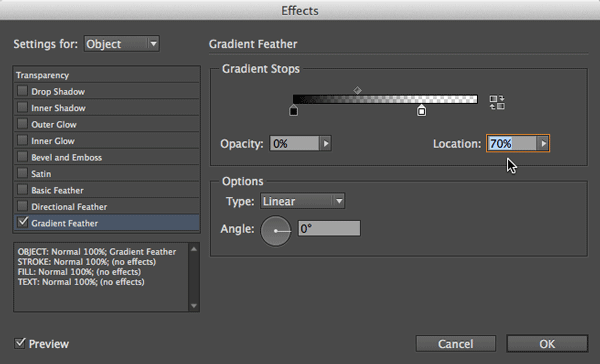600x364 pixels.
Task: Open the Settings for Object dropdown
Action: pyautogui.click(x=122, y=44)
